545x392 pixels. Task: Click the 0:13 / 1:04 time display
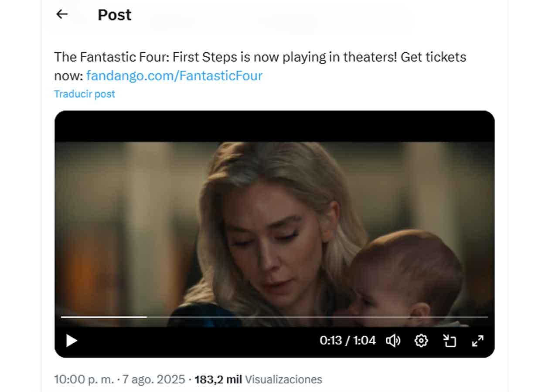[x=347, y=341]
